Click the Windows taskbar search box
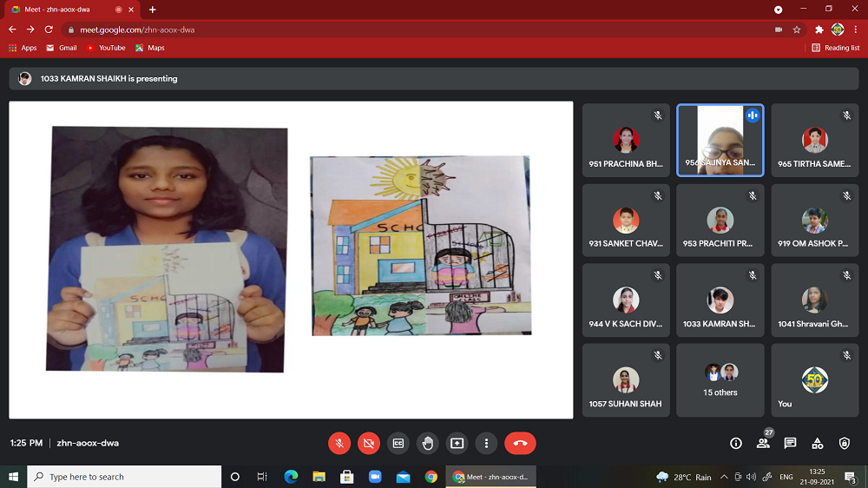Viewport: 868px width, 488px height. [125, 477]
